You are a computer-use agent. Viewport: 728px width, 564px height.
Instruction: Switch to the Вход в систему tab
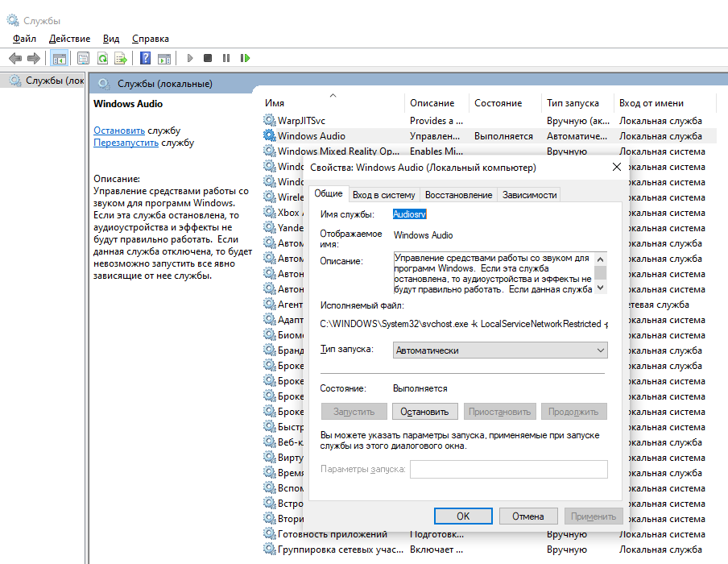[384, 195]
